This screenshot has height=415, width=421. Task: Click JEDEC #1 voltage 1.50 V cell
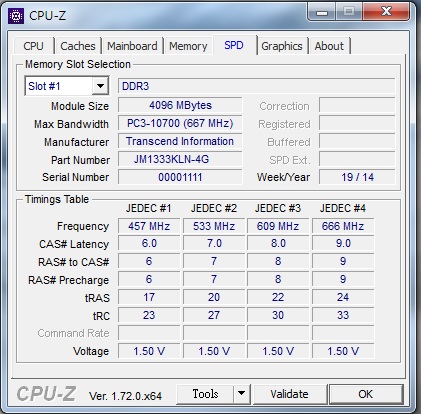point(149,351)
